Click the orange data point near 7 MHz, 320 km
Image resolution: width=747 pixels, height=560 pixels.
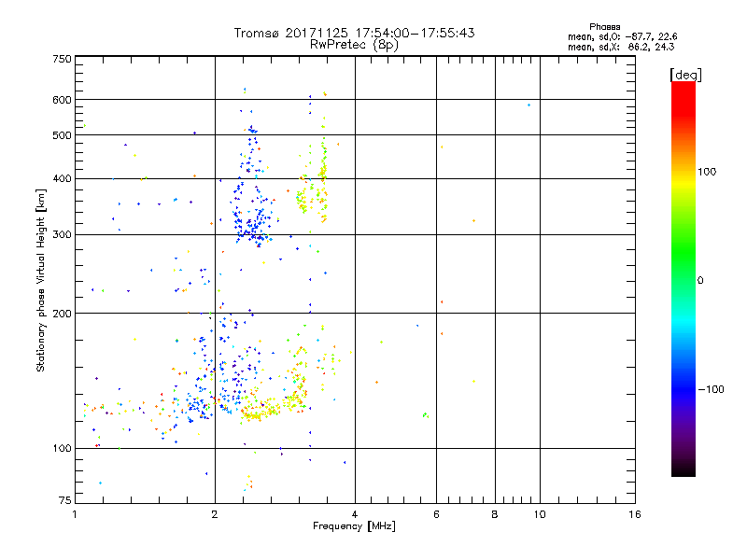(473, 221)
